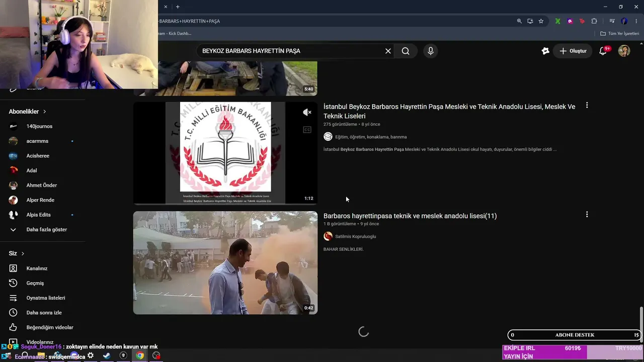Image resolution: width=644 pixels, height=362 pixels.
Task: Play the Milli Eğitim Bakanlığı thumbnail video
Action: pos(225,153)
